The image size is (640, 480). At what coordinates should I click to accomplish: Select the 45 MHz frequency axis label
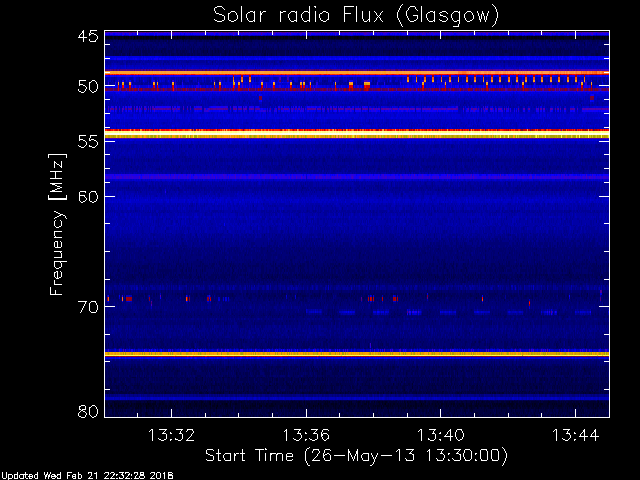pos(88,37)
